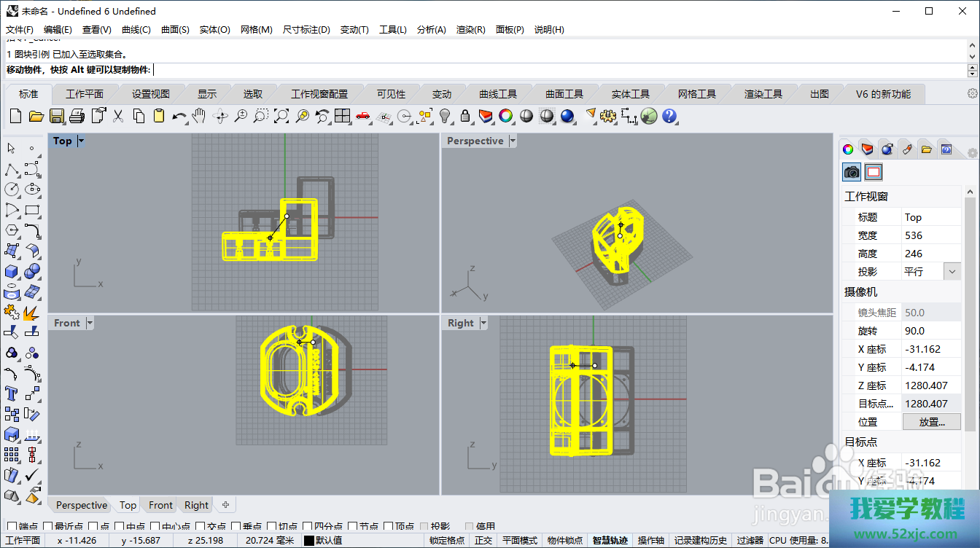This screenshot has height=548, width=980.
Task: Switch to the 实体工具 toolbar tab
Action: pos(630,94)
